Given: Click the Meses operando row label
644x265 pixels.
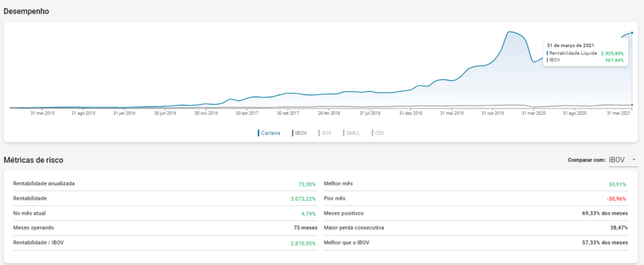Looking at the screenshot, I should [33, 227].
